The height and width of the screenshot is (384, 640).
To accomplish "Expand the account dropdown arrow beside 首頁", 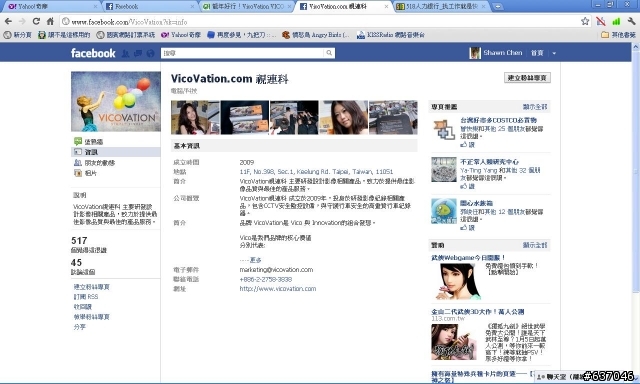I will (x=554, y=53).
